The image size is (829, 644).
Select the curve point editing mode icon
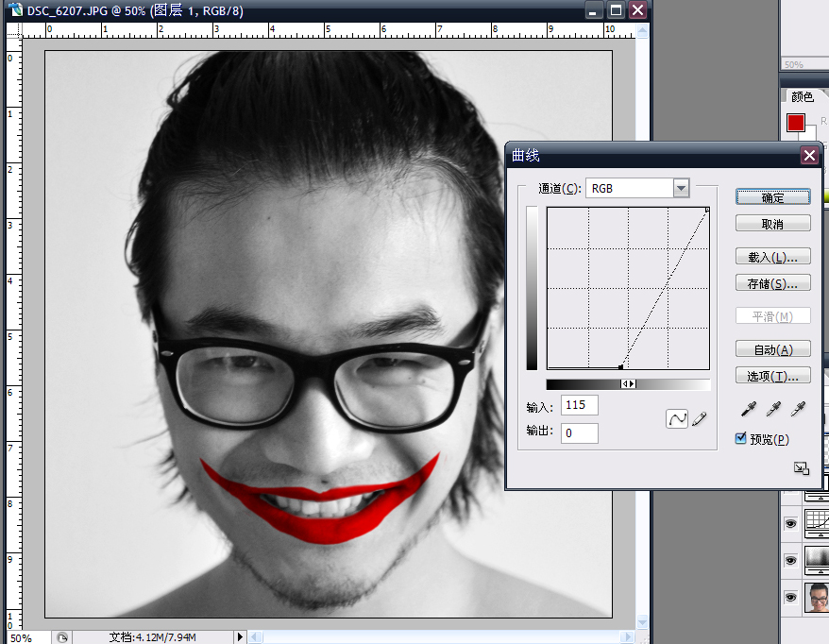677,418
